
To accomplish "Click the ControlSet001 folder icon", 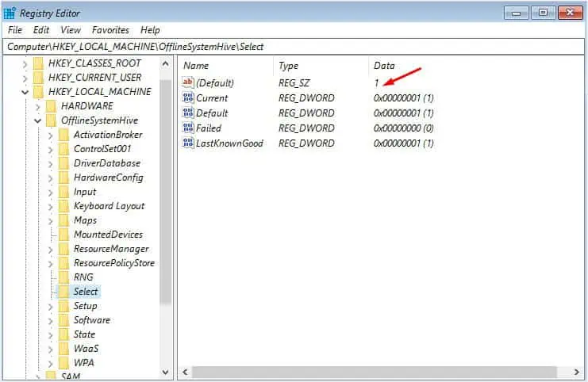I will 63,149.
